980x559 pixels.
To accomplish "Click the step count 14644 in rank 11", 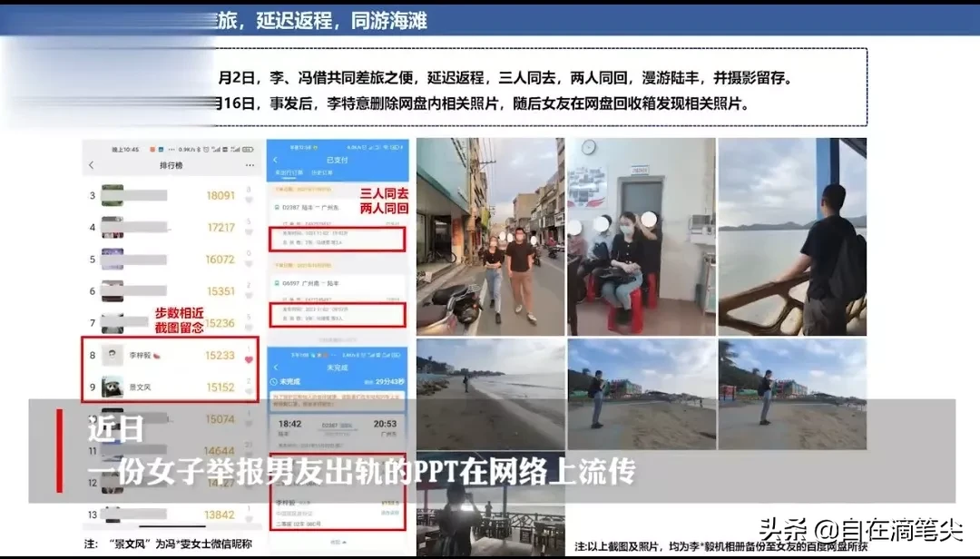I will click(x=219, y=451).
